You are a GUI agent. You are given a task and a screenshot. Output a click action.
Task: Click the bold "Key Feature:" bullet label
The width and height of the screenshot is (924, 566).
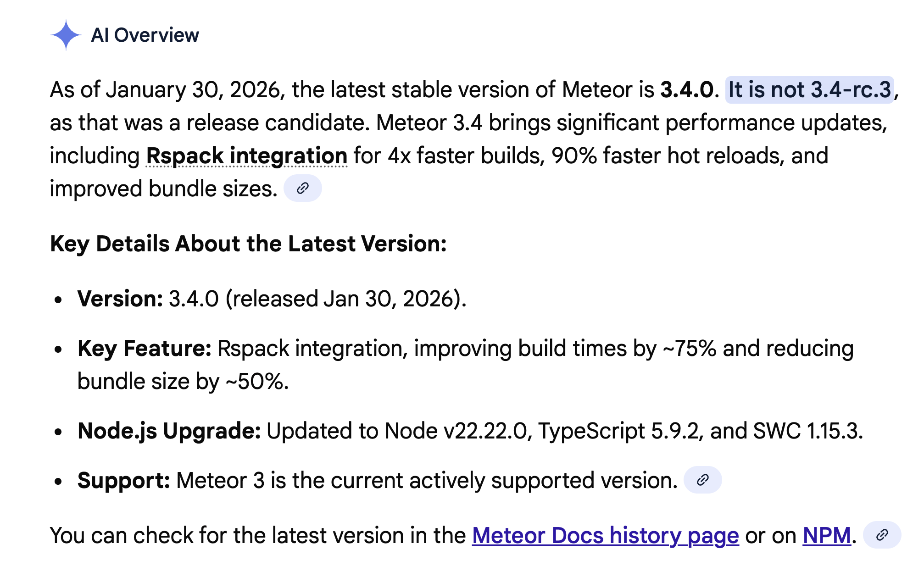tap(145, 348)
